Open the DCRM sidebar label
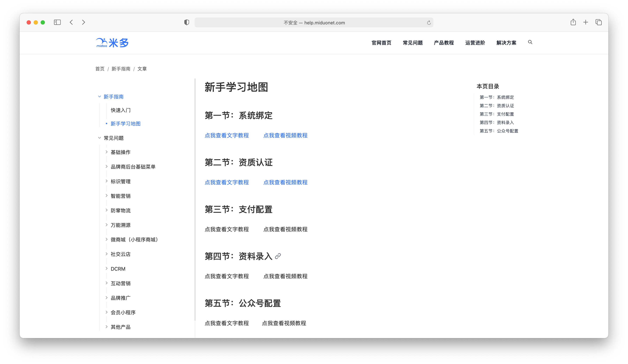Screen dimensions: 628x364 [118, 269]
